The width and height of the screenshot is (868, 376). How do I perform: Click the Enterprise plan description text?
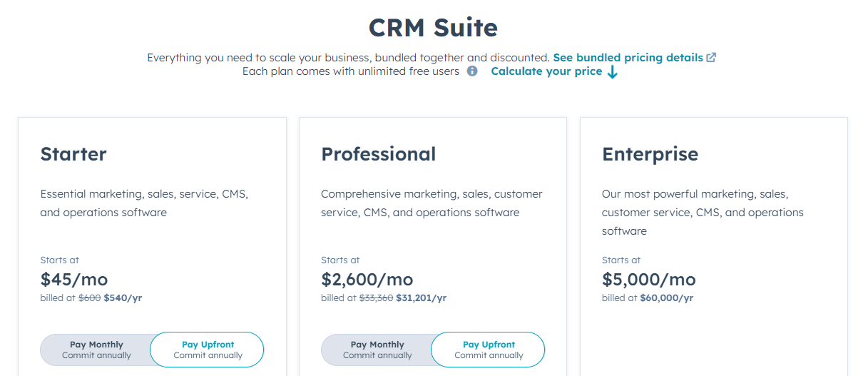point(703,213)
